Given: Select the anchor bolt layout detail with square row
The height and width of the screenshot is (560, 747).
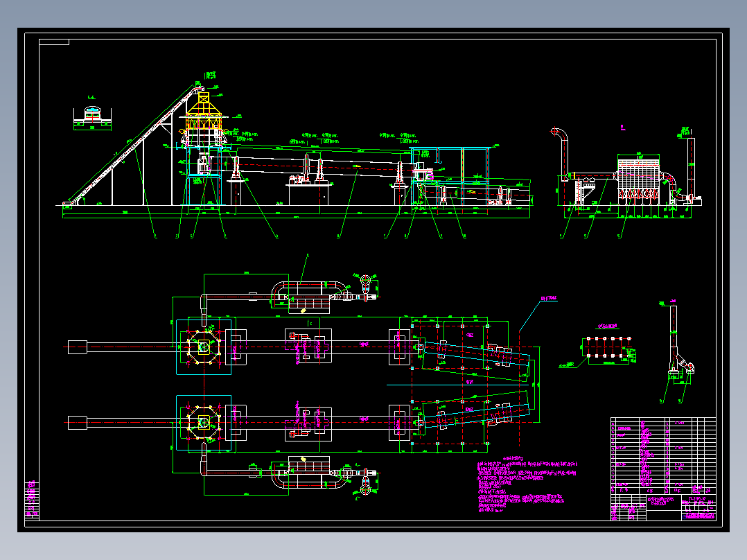Looking at the screenshot, I should (608, 347).
